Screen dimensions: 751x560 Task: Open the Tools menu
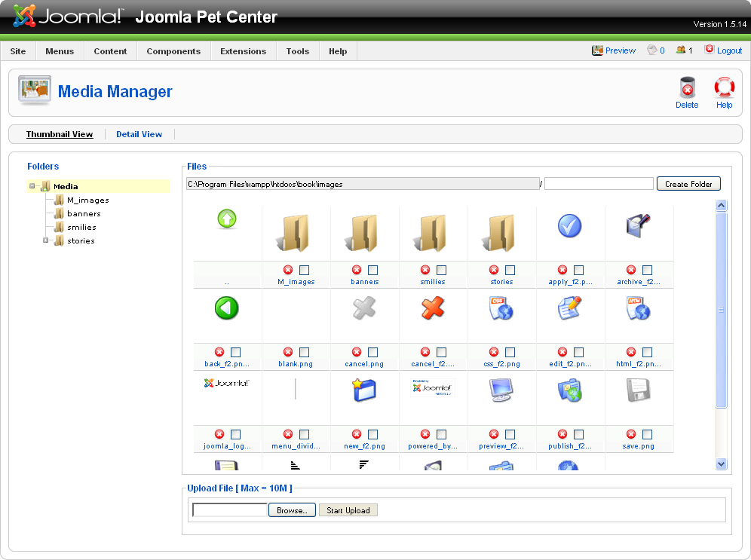297,51
